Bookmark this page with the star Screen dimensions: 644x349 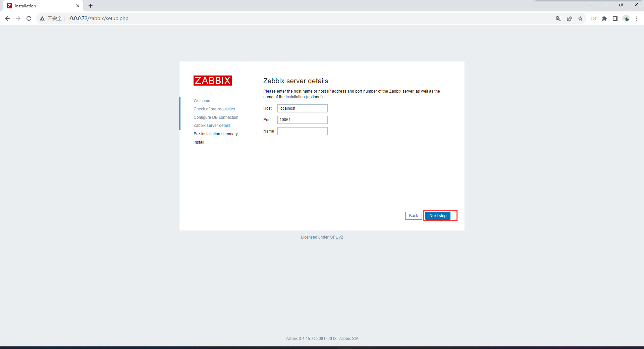(580, 18)
